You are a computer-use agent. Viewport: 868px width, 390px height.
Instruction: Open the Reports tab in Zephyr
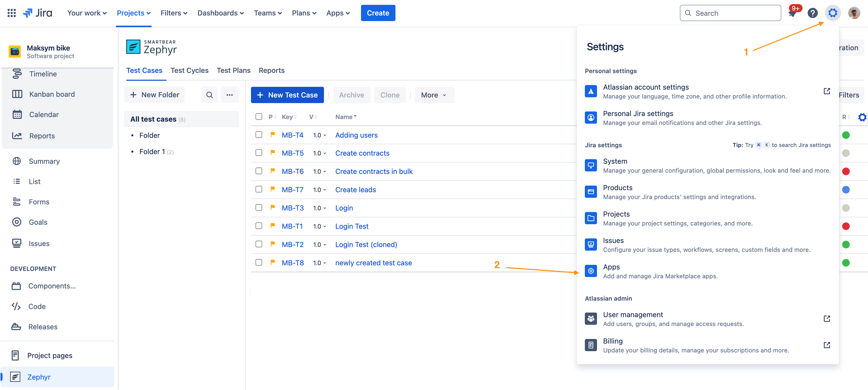271,70
